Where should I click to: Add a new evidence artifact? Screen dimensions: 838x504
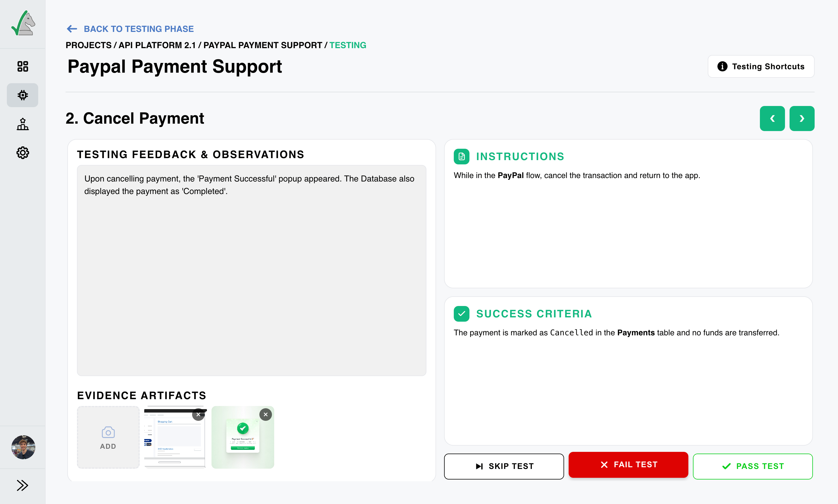pos(108,437)
